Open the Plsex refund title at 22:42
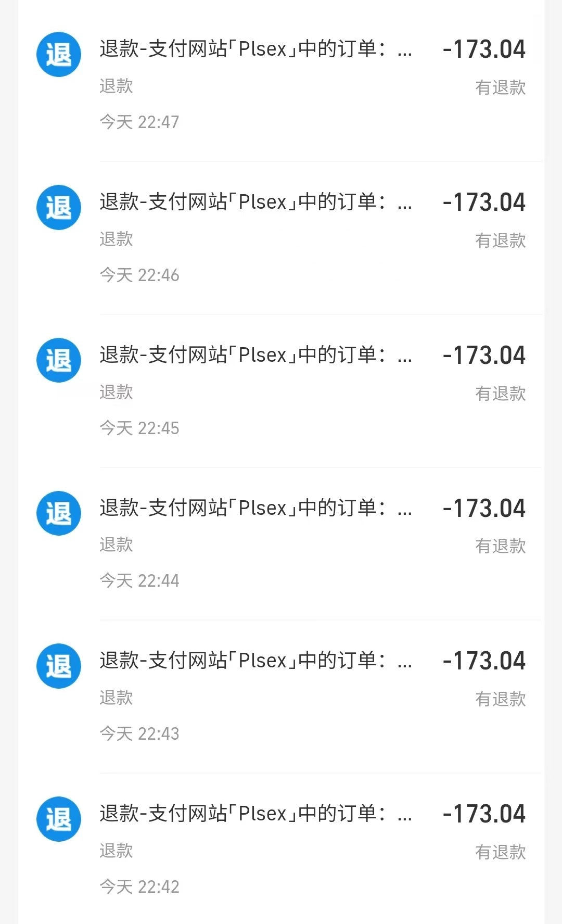This screenshot has width=562, height=924. click(256, 814)
